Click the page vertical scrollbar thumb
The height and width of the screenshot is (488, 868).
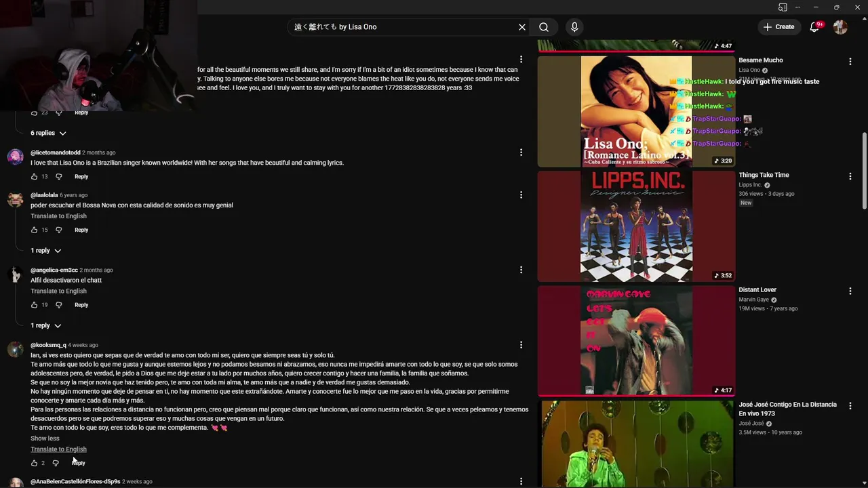pos(864,171)
